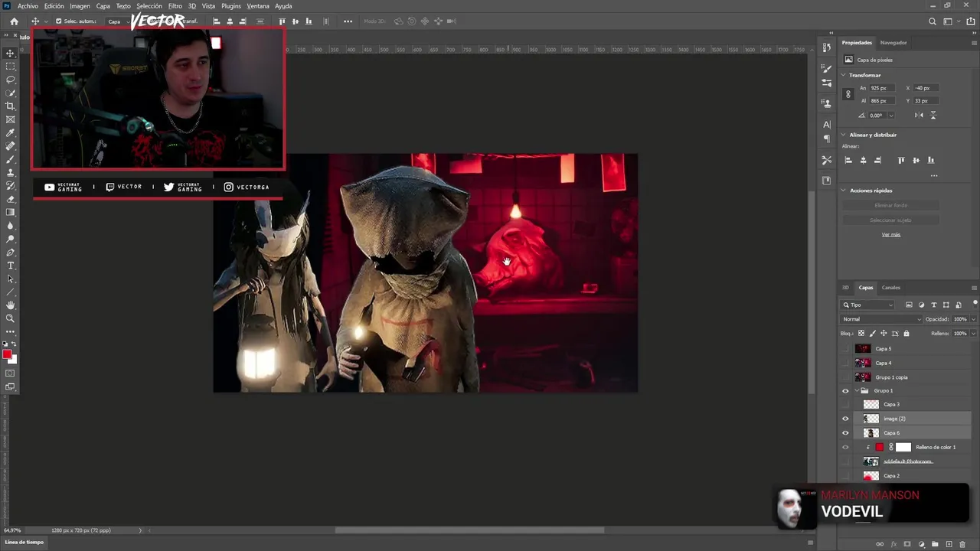Open the Opacidad percentage dropdown
The height and width of the screenshot is (551, 980).
972,319
